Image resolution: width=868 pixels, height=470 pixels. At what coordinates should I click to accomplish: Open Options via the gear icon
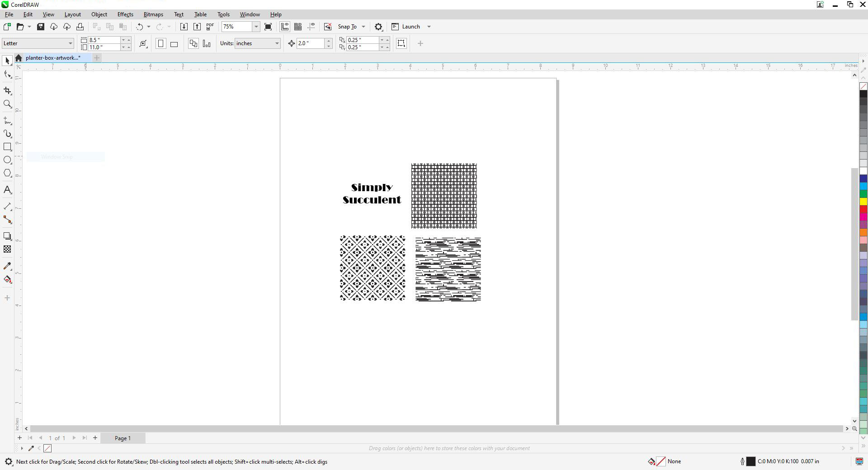coord(378,27)
